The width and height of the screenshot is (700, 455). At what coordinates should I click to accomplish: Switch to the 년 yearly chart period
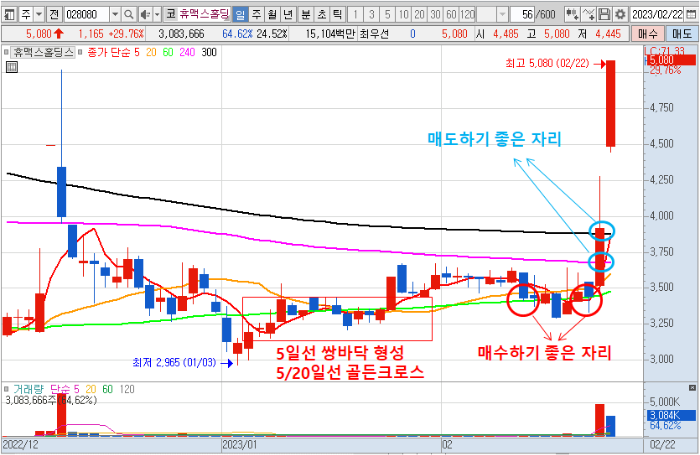point(288,15)
